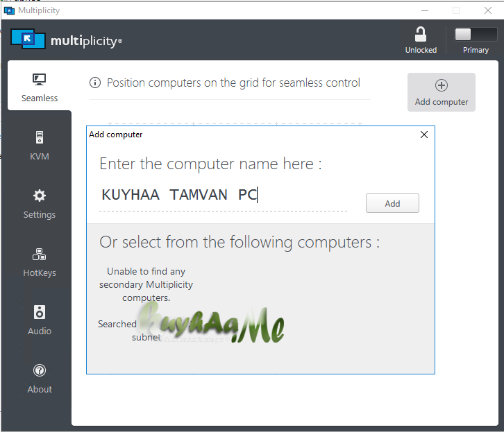
Task: Open the Seamless tab in sidebar
Action: point(39,87)
